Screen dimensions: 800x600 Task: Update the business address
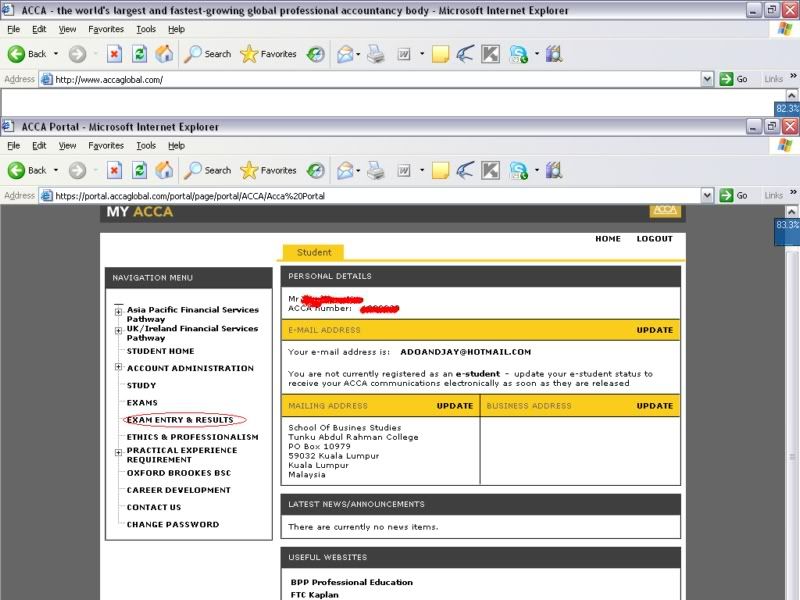pyautogui.click(x=655, y=406)
